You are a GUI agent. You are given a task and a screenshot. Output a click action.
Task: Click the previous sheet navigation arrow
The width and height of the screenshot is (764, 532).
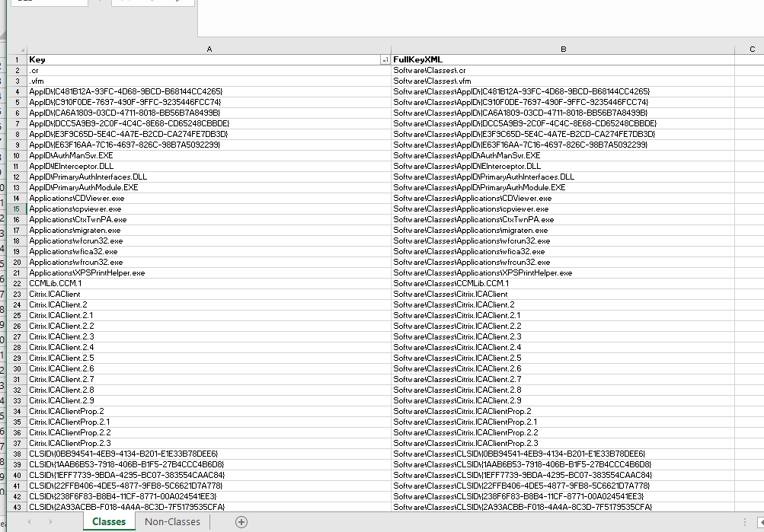click(29, 522)
